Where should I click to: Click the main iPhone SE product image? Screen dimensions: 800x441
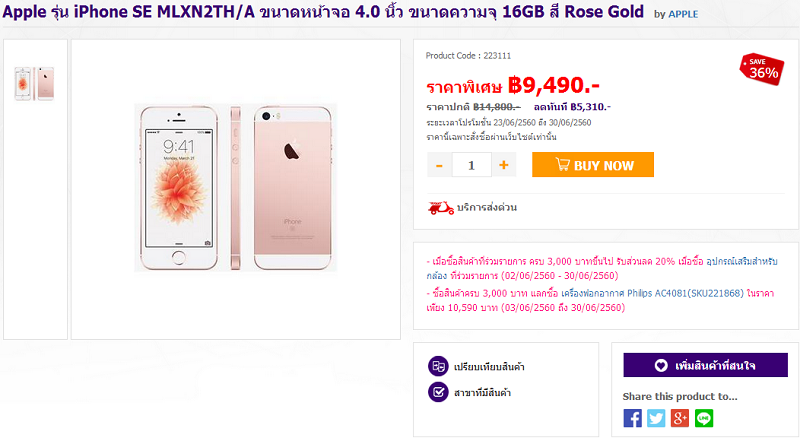tap(235, 188)
